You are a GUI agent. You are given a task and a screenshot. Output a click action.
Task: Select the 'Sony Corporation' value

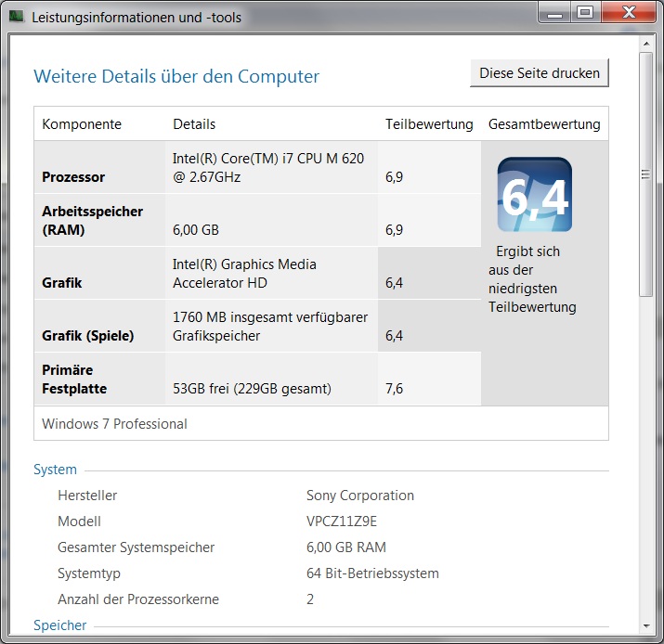pos(360,495)
